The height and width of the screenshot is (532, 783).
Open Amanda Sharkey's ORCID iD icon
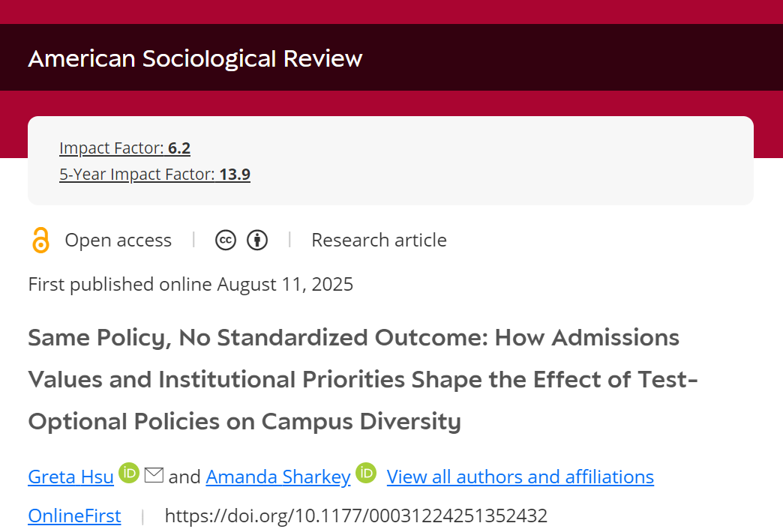(366, 472)
